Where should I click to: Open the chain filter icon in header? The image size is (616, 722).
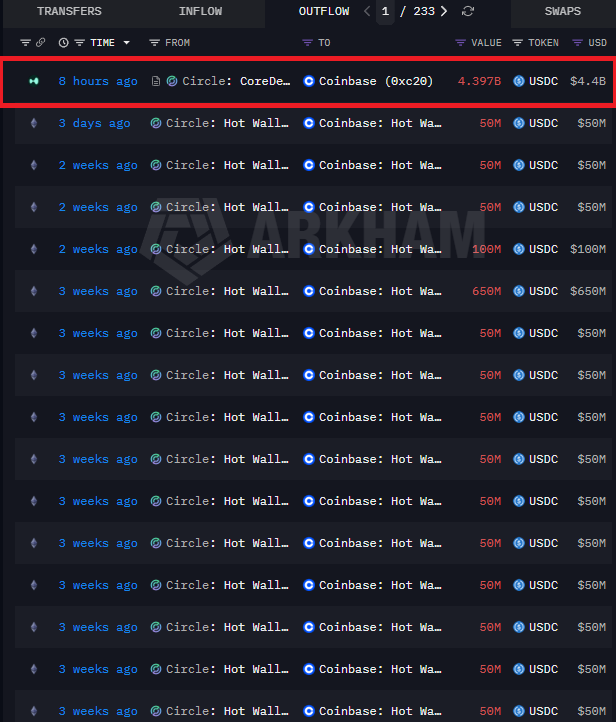coord(25,43)
